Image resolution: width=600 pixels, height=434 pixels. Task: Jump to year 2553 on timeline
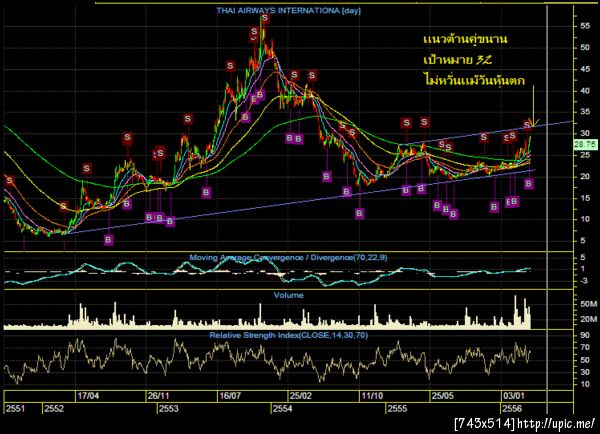click(x=169, y=408)
